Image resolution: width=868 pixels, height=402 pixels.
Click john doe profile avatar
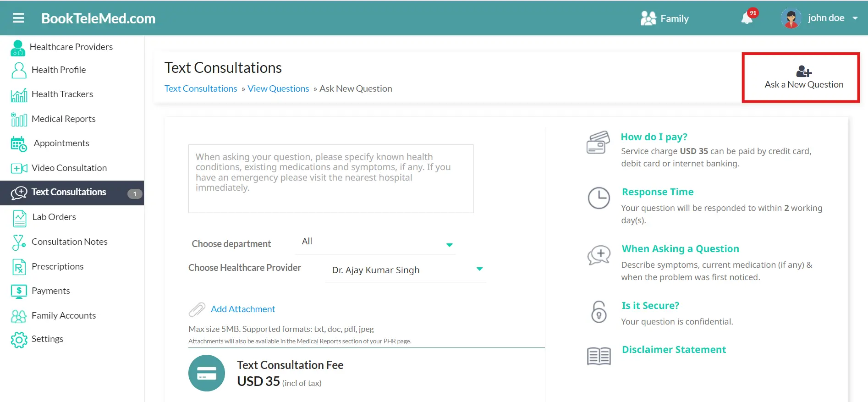click(791, 18)
